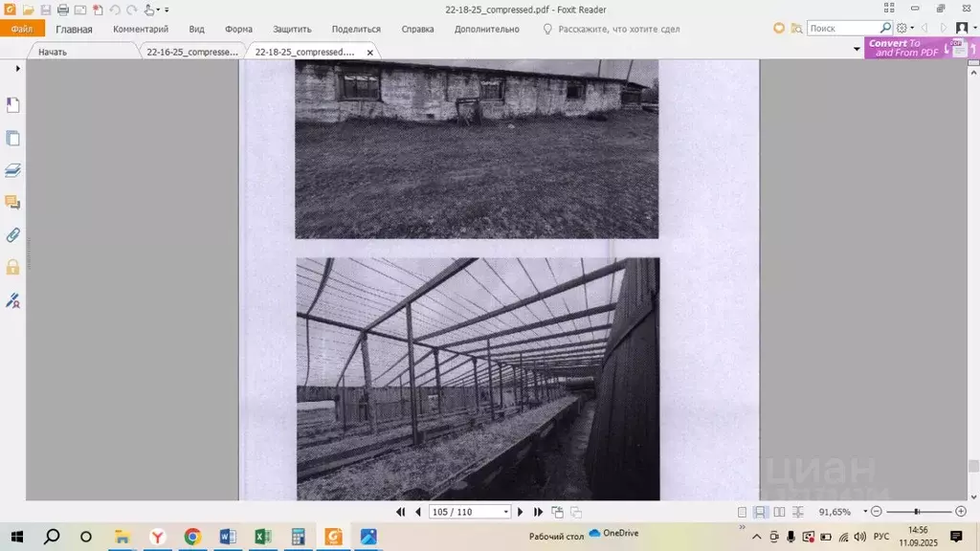Open the Attachments paperclip panel

(13, 234)
